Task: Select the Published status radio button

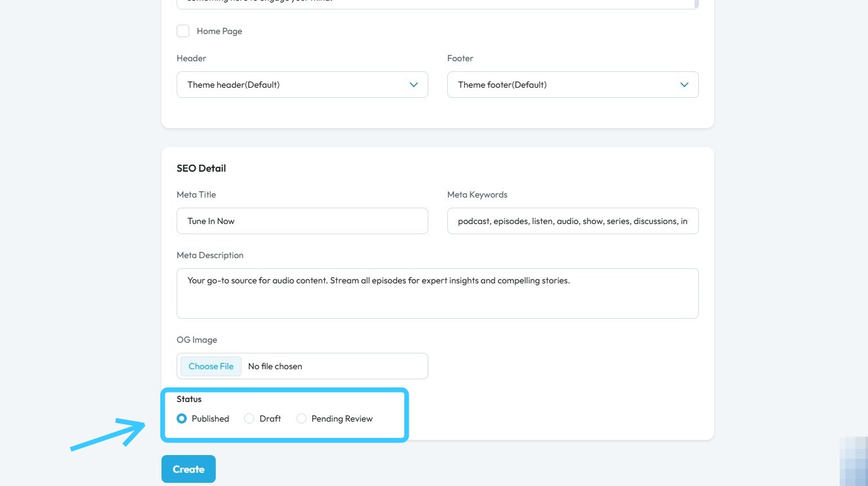Action: click(x=182, y=418)
